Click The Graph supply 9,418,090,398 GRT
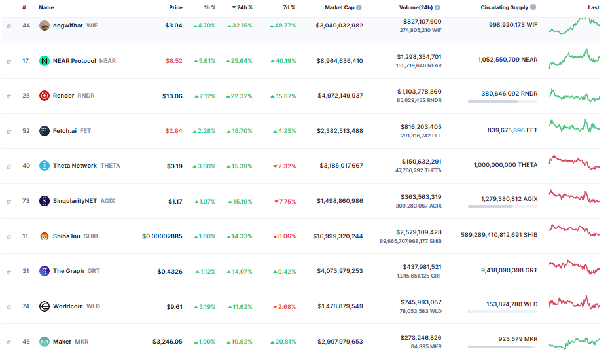The width and height of the screenshot is (610, 364). point(509,270)
